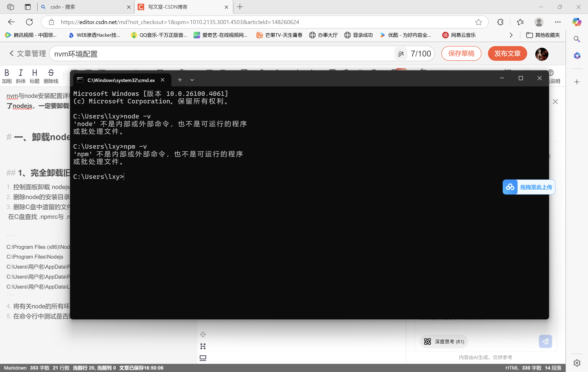Open the 其他收藏夹 bookmarks folder
Image resolution: width=588 pixels, height=372 pixels.
[543, 35]
